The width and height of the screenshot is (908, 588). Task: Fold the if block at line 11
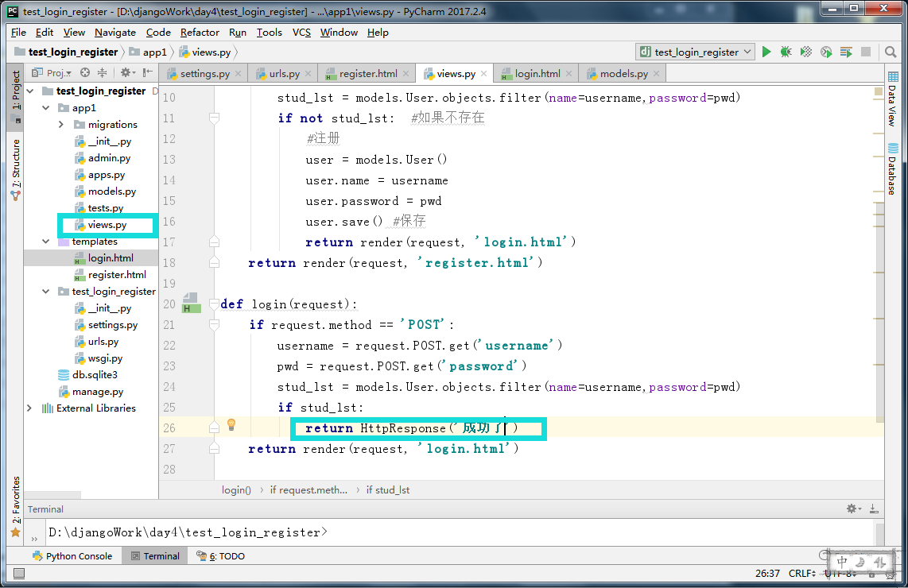(214, 118)
